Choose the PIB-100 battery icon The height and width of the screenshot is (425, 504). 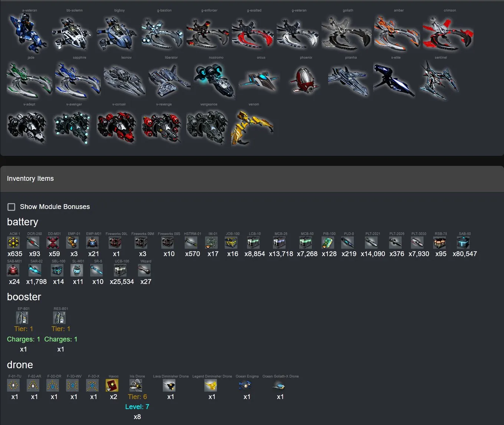(328, 243)
